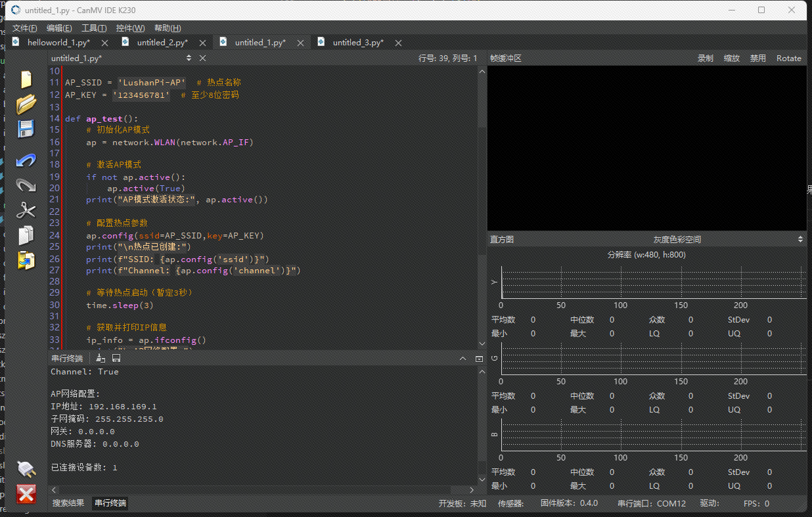Click the red X stop script icon
812x517 pixels.
pos(26,494)
